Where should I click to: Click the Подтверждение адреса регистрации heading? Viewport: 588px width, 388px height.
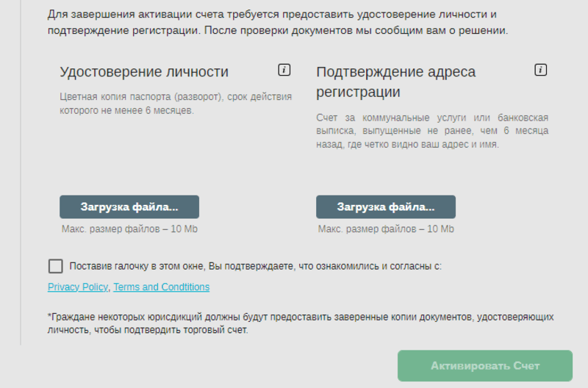click(x=395, y=82)
